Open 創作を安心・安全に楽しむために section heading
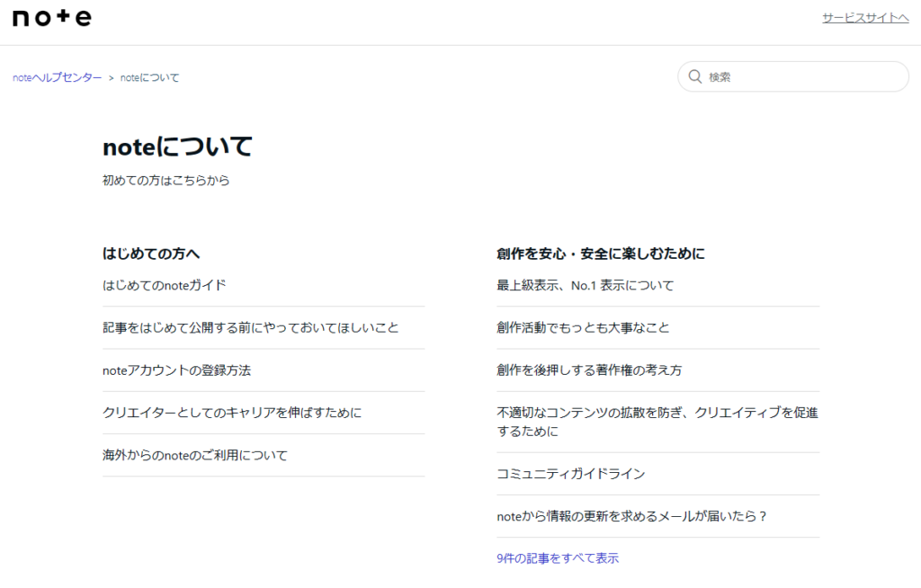This screenshot has height=588, width=921. pos(600,254)
